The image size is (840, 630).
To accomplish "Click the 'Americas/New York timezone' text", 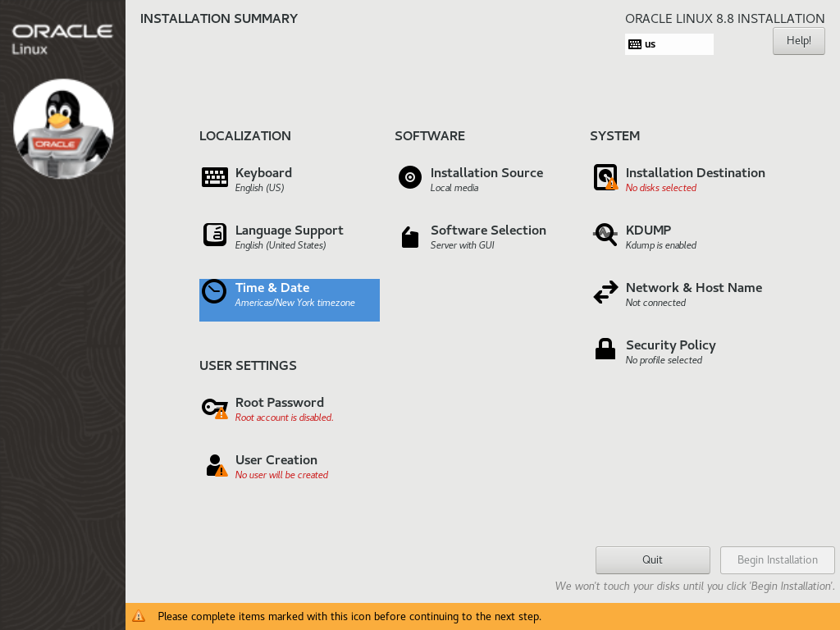I will pos(294,303).
